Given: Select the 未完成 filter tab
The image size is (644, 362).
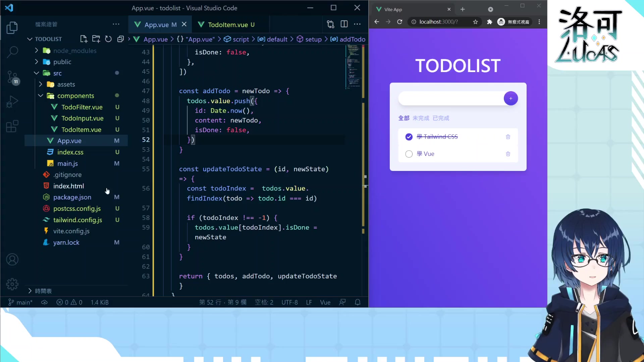Looking at the screenshot, I should [x=421, y=118].
